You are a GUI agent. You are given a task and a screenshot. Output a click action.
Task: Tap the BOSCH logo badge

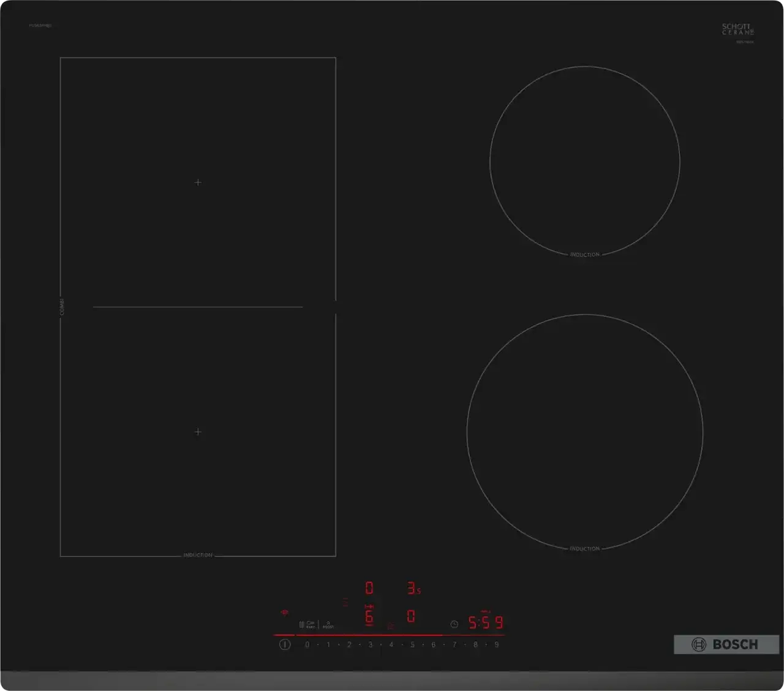tap(726, 644)
